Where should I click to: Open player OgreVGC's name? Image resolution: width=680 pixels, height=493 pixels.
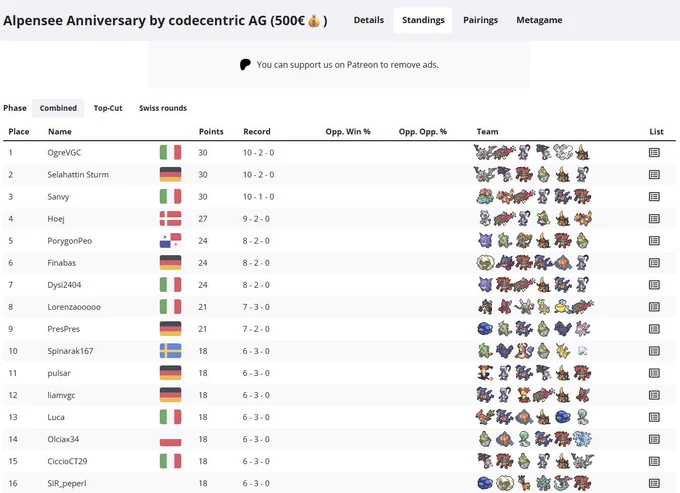pyautogui.click(x=64, y=153)
